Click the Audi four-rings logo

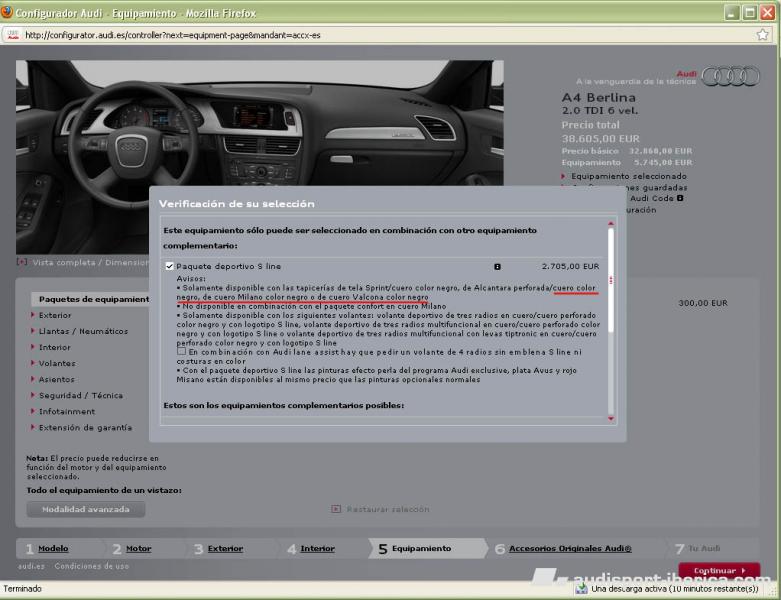pyautogui.click(x=731, y=76)
